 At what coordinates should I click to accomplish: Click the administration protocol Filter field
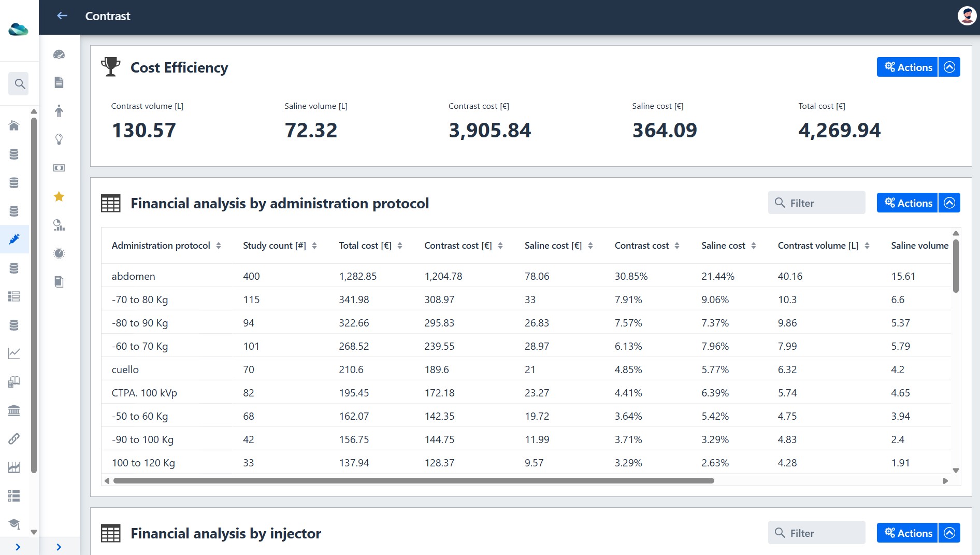click(x=816, y=203)
